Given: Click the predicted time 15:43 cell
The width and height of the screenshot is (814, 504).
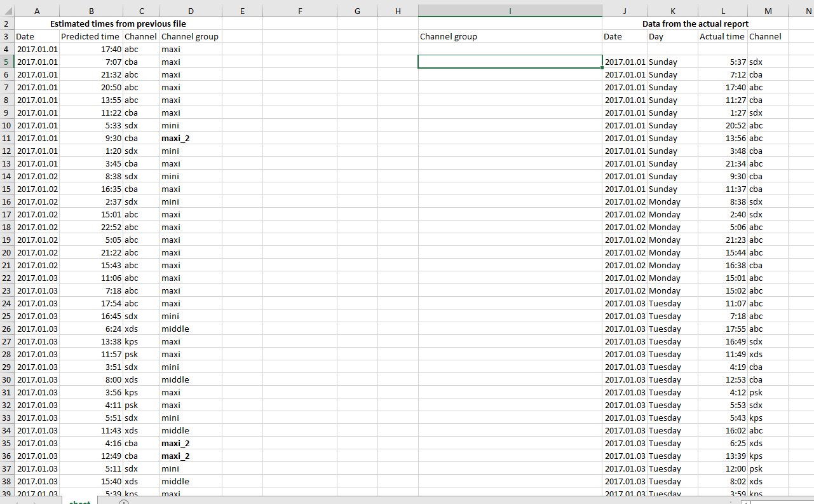Looking at the screenshot, I should click(92, 265).
